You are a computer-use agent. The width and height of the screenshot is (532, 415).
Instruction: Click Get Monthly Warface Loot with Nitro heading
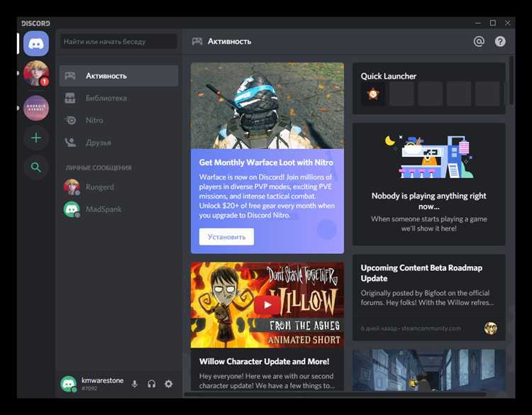tap(266, 162)
